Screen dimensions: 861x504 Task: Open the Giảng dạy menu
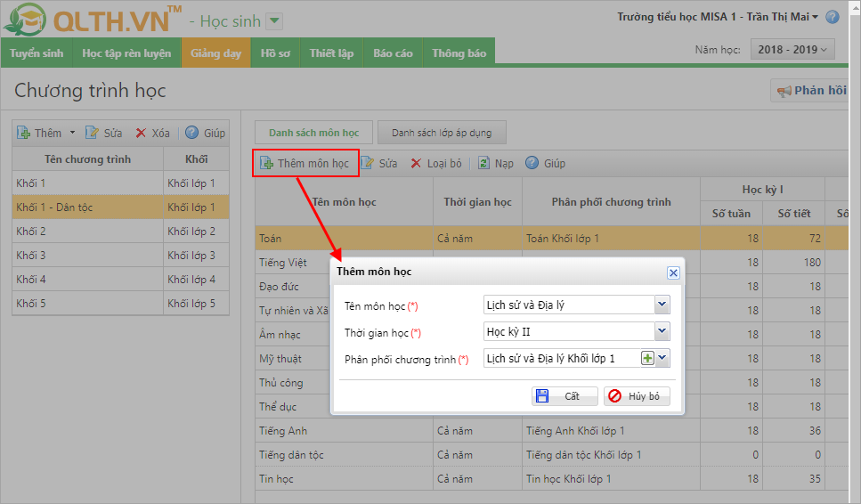pyautogui.click(x=215, y=53)
